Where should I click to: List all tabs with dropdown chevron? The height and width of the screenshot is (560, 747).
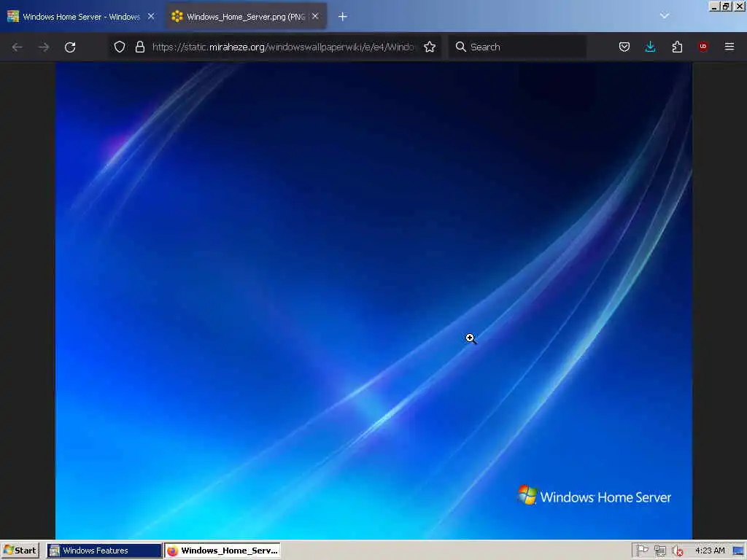coord(665,16)
